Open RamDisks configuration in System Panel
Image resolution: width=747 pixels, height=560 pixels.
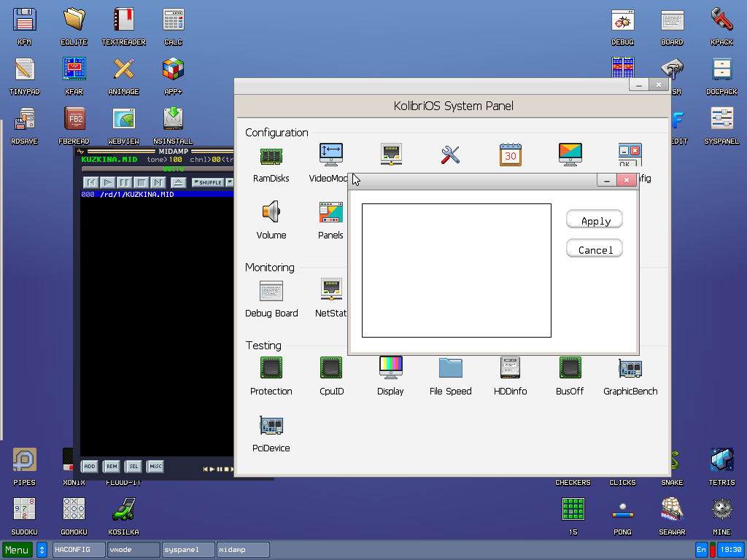pos(271,156)
